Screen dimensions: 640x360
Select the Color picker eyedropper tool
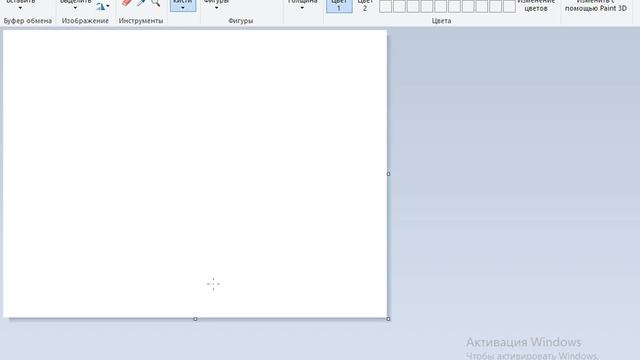click(141, 2)
